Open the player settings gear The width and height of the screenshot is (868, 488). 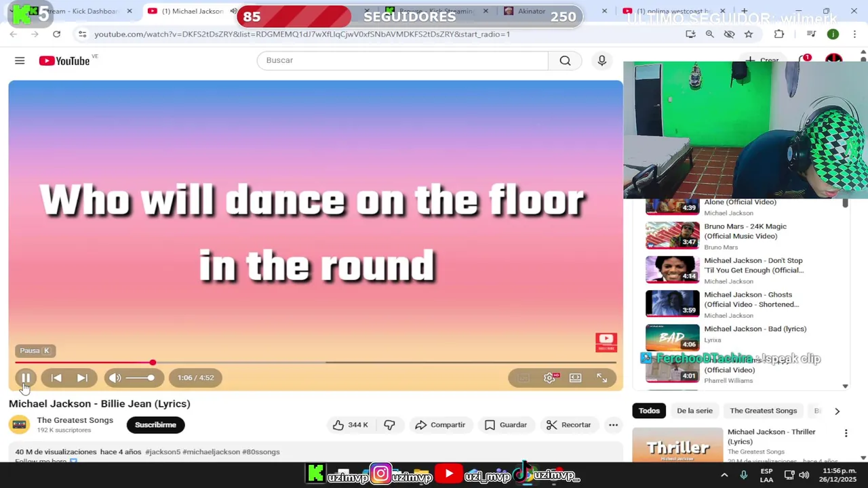(549, 378)
